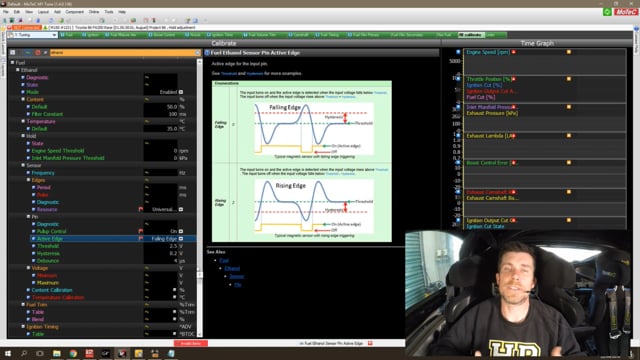Screen dimensions: 640x360
Task: Follow the Pin link under See Also
Action: (x=238, y=285)
